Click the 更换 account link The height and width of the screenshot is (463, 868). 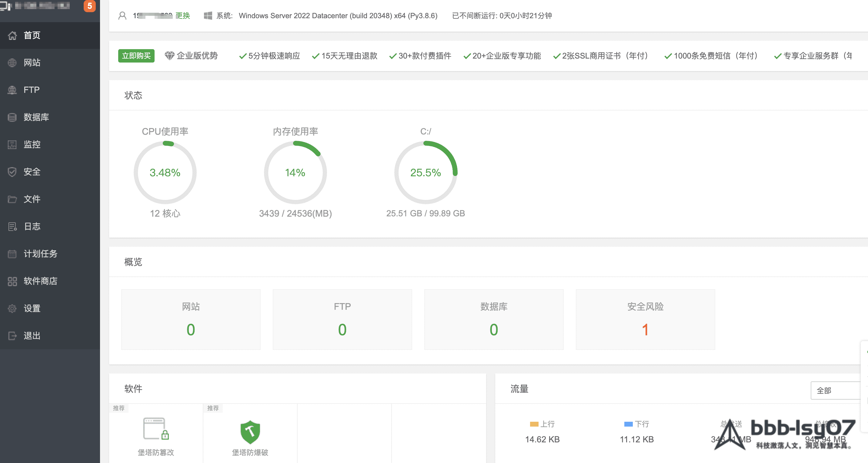(183, 16)
